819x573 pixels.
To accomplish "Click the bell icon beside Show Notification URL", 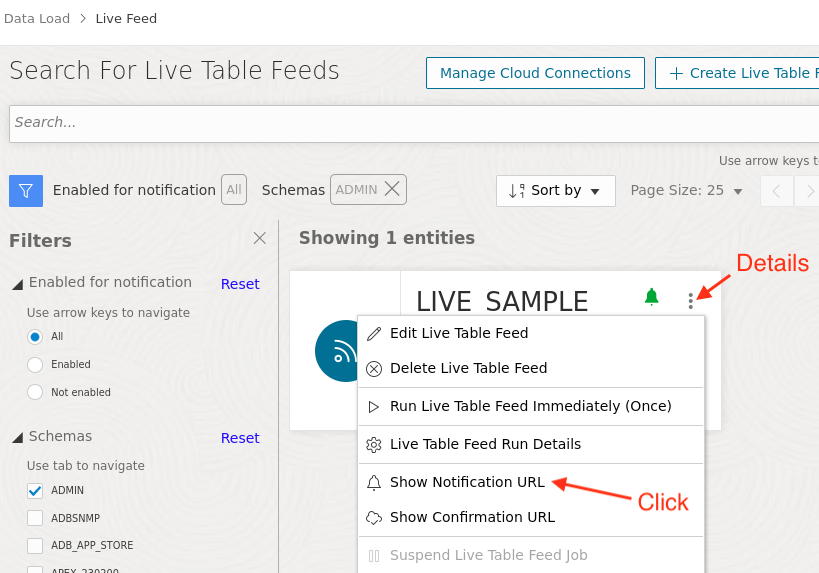I will 374,483.
